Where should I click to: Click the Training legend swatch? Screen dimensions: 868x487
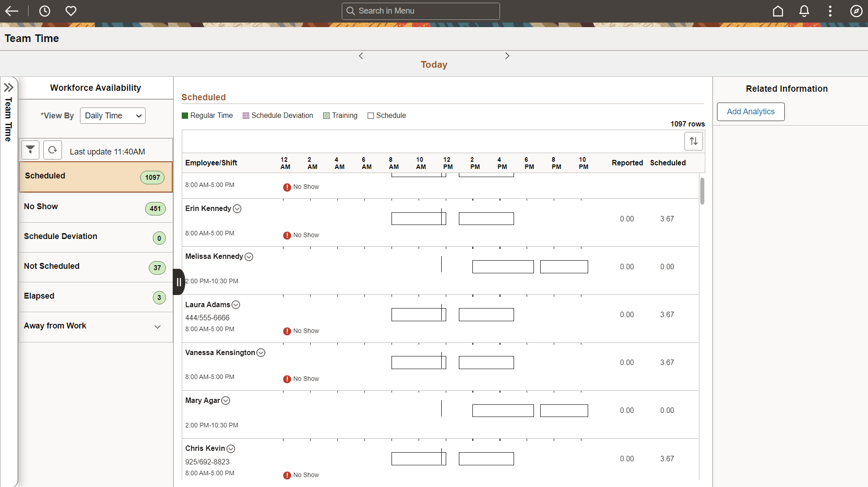pyautogui.click(x=326, y=116)
